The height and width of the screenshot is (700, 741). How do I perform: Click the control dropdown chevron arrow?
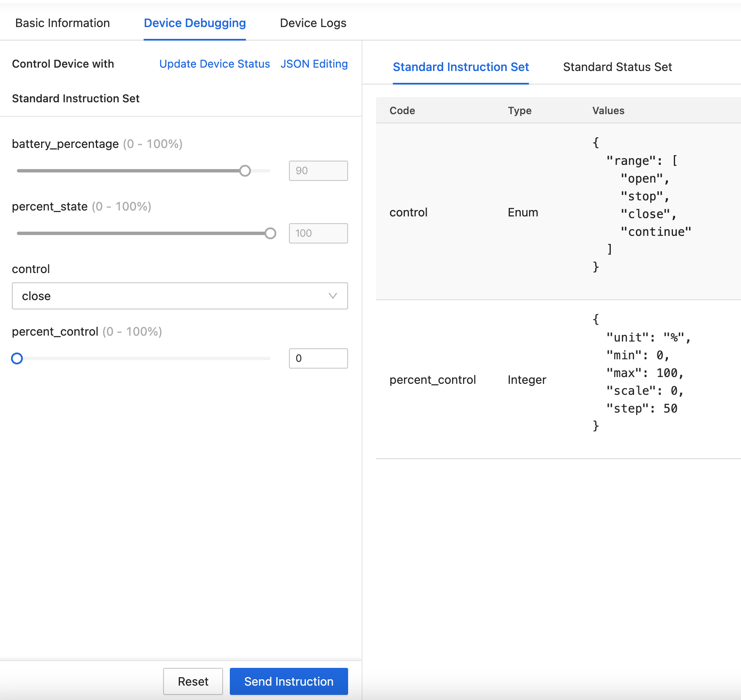[333, 296]
